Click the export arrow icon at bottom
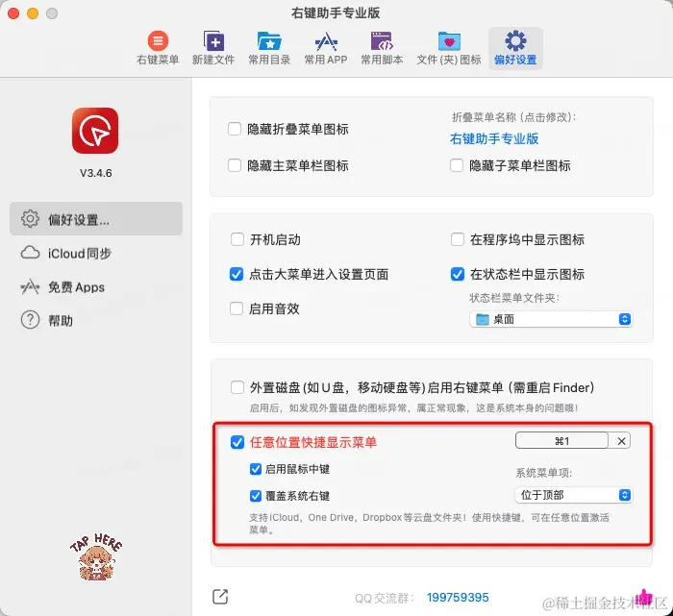The width and height of the screenshot is (673, 616). (x=220, y=597)
